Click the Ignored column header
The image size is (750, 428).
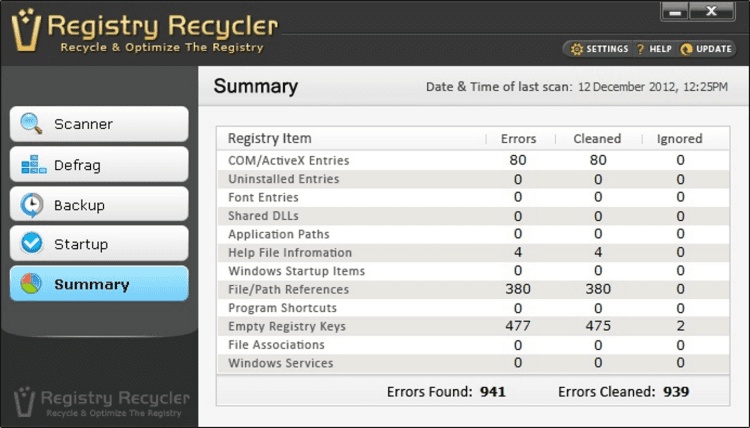[679, 139]
